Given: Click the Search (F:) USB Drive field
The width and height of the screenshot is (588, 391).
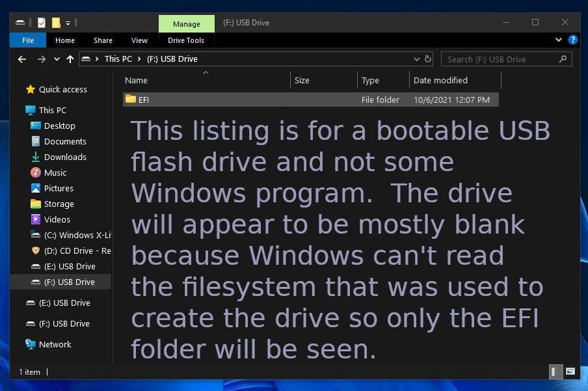Looking at the screenshot, I should [506, 59].
